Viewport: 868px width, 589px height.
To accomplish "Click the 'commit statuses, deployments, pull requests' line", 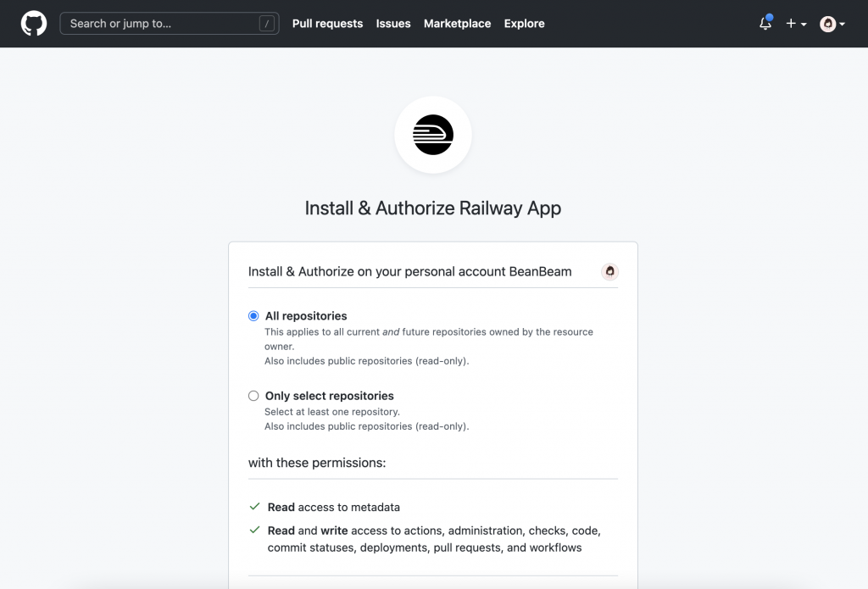I will coord(425,547).
